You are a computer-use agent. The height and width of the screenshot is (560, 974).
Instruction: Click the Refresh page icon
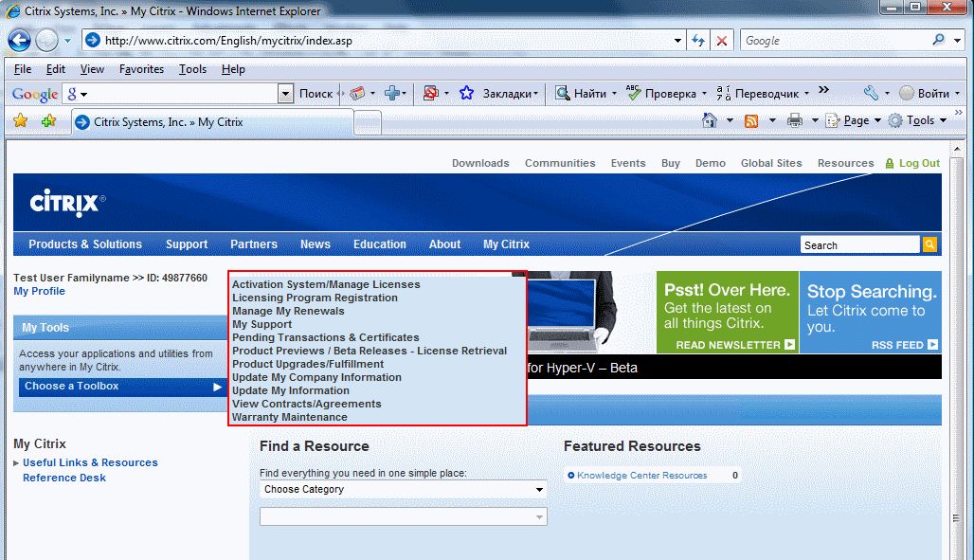coord(698,41)
